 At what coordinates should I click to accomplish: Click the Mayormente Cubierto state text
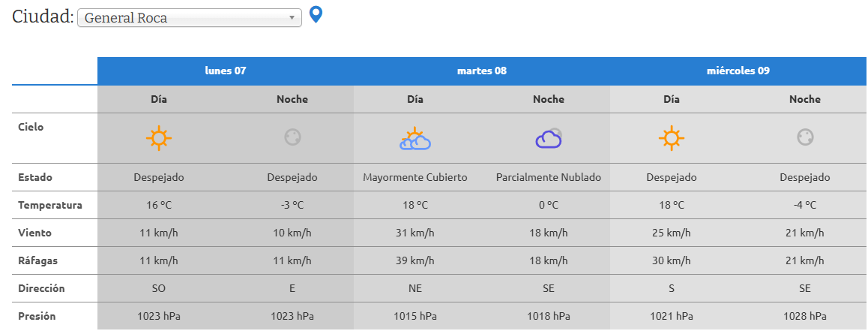(415, 178)
